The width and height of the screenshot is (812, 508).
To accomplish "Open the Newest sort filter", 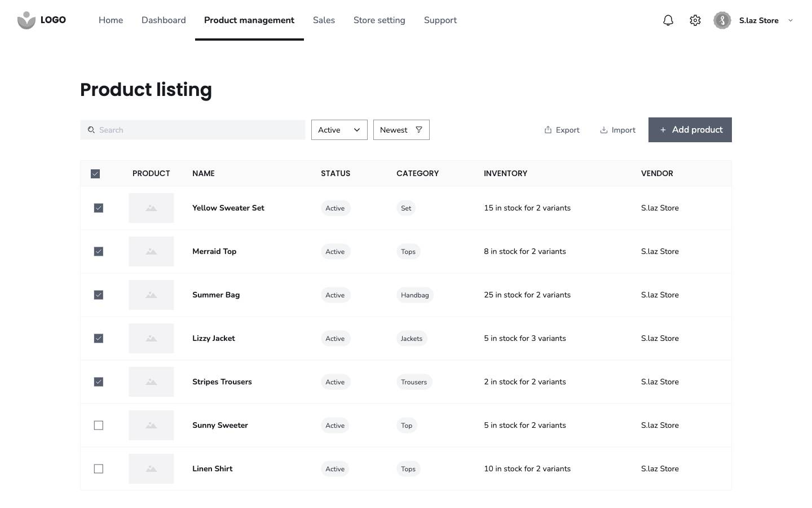I will tap(401, 130).
